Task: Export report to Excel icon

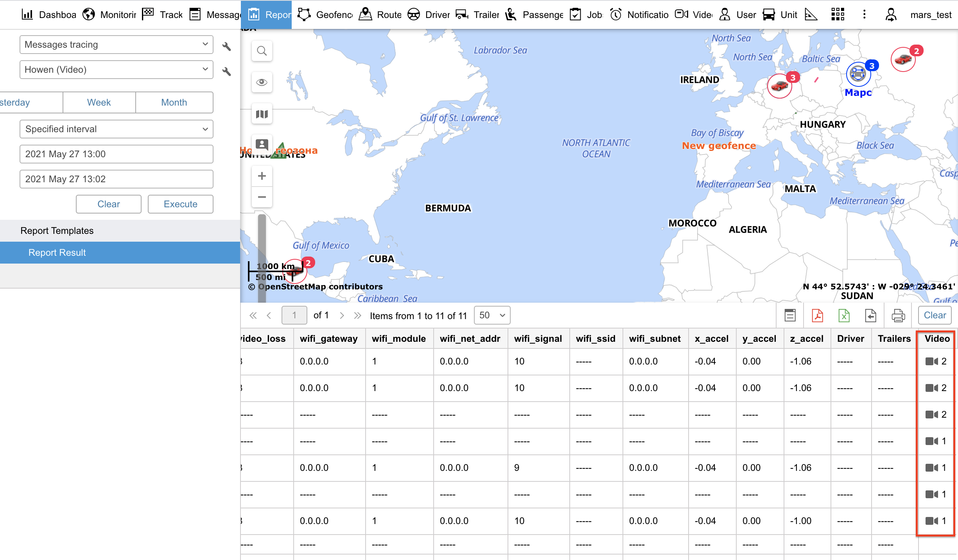Action: tap(844, 315)
